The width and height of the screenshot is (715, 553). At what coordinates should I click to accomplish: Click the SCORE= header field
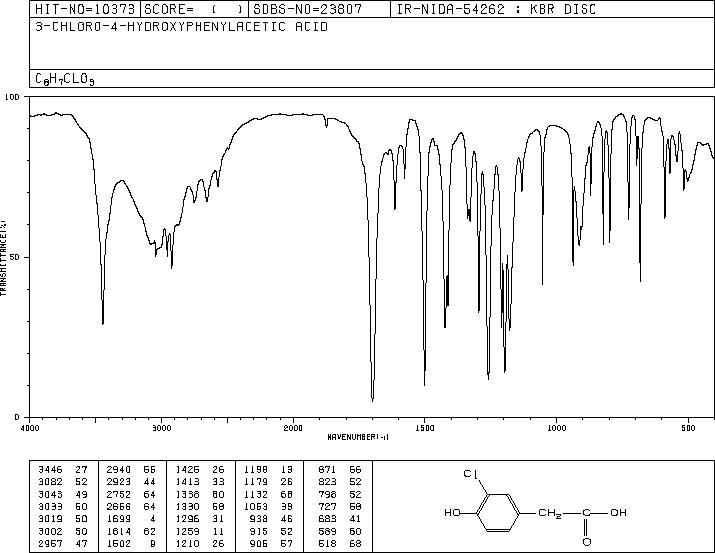click(x=194, y=9)
